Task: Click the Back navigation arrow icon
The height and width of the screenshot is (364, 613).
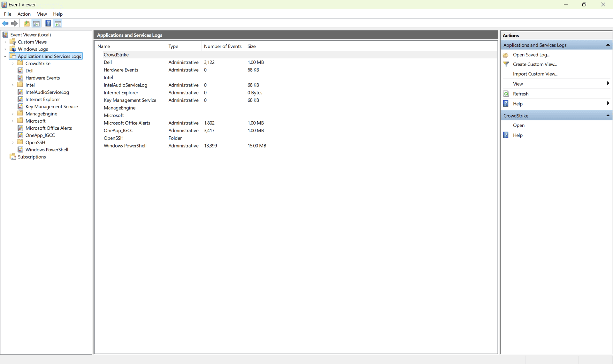Action: pos(5,23)
